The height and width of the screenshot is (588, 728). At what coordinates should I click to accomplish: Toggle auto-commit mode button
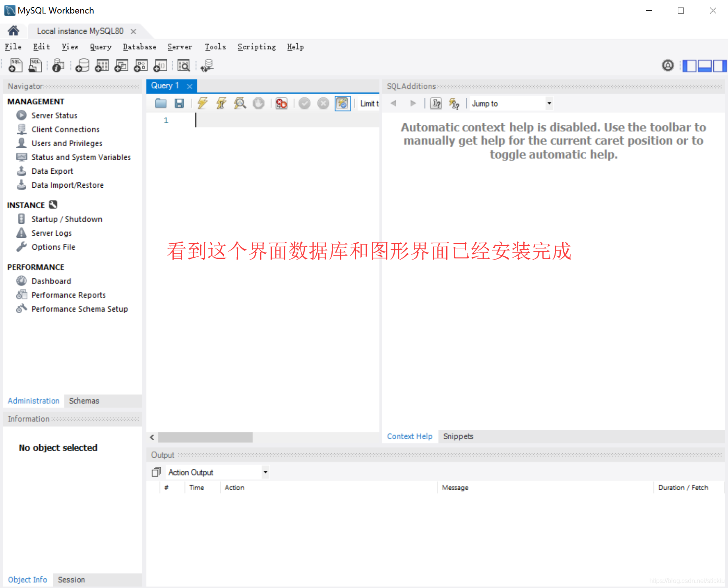(x=342, y=103)
